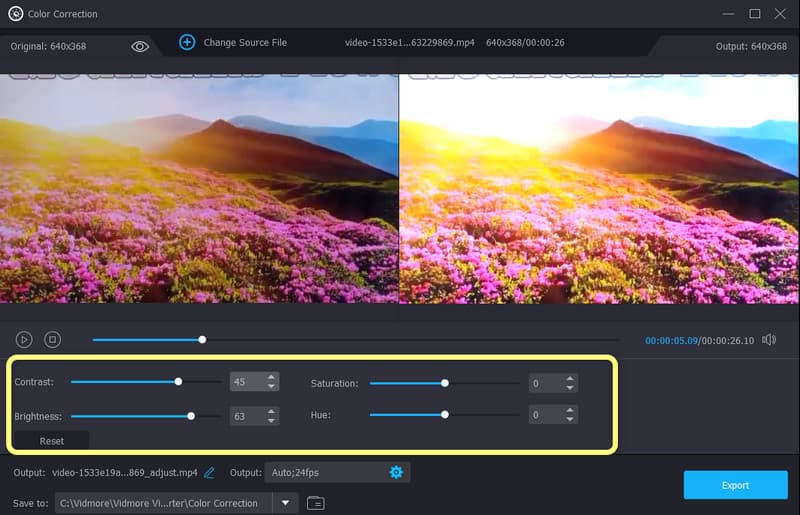800x515 pixels.
Task: Stop the video playback
Action: 52,340
